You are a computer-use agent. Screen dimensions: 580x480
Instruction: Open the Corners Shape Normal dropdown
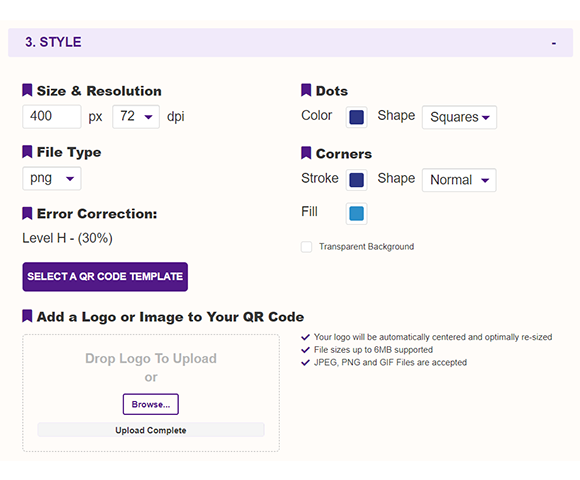tap(459, 180)
